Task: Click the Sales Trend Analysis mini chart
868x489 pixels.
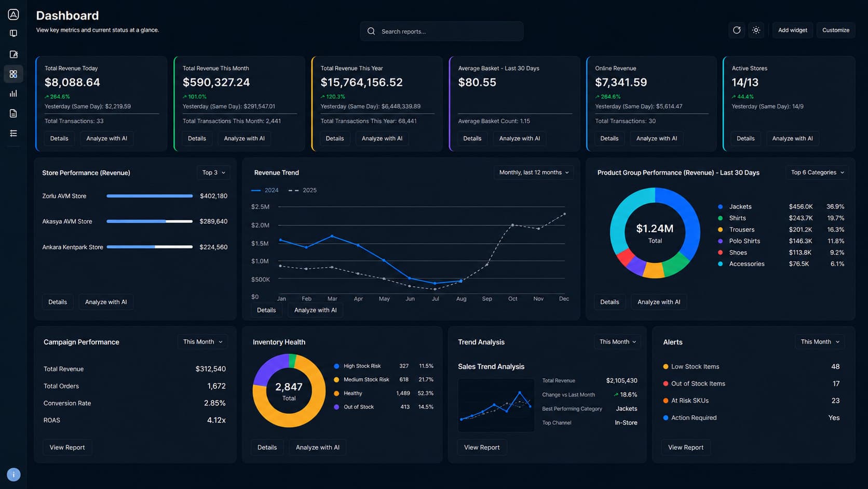Action: [496, 405]
